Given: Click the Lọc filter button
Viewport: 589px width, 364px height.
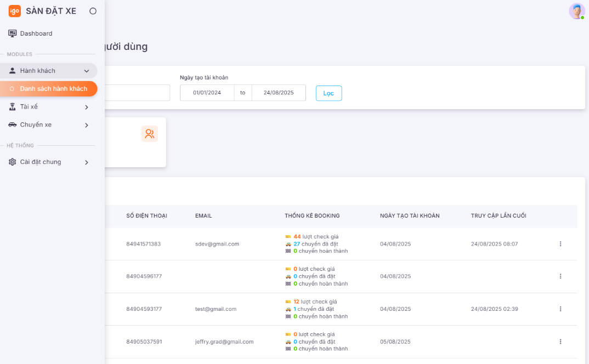Looking at the screenshot, I should coord(329,93).
